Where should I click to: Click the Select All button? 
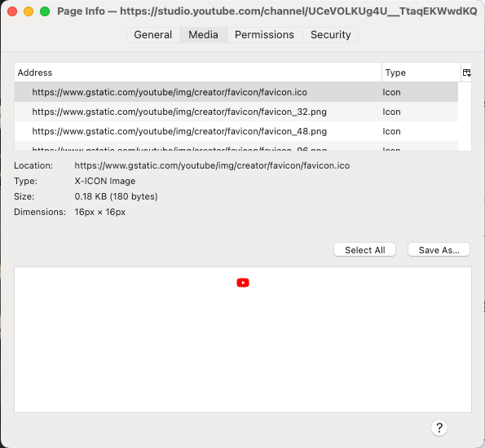[364, 250]
